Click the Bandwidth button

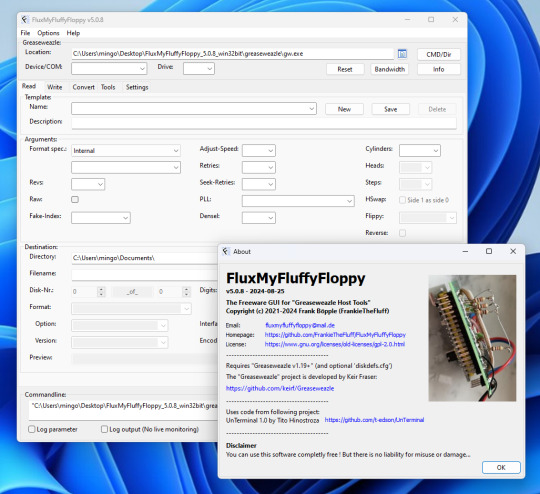coord(390,69)
